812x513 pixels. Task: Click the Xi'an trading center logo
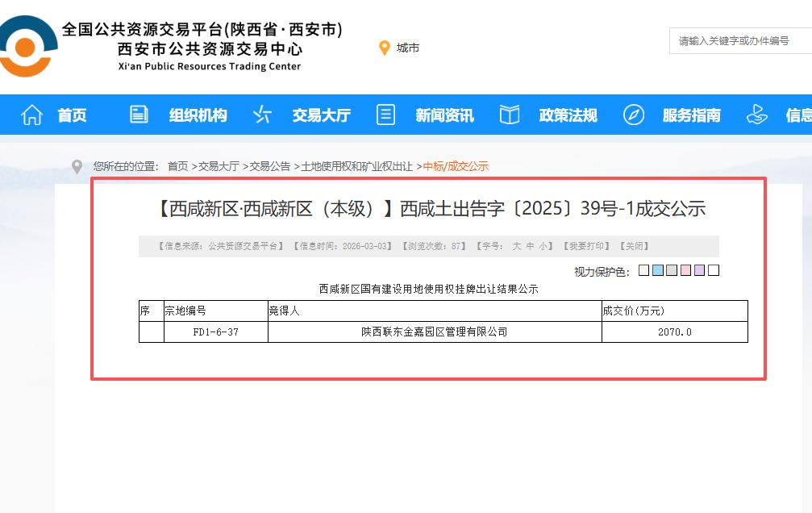(28, 44)
